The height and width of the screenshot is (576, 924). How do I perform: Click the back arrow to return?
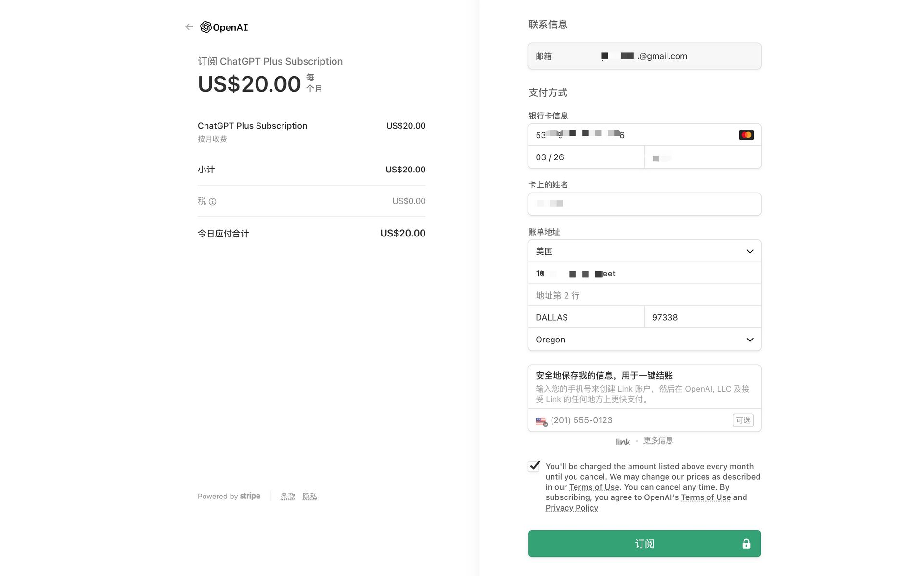point(189,26)
